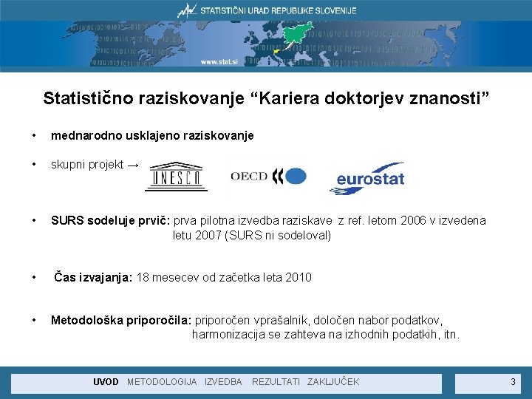
Task: Click the "Čas izvajanja:" label
Action: tap(93, 277)
